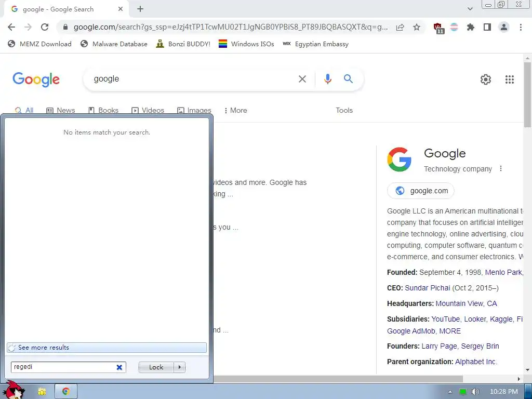Open the Malware Database bookmark

click(x=114, y=44)
